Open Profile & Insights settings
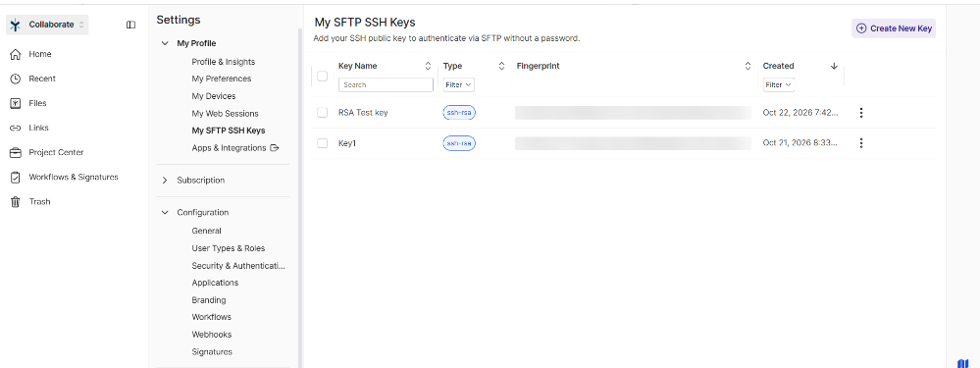The width and height of the screenshot is (980, 368). (x=223, y=62)
